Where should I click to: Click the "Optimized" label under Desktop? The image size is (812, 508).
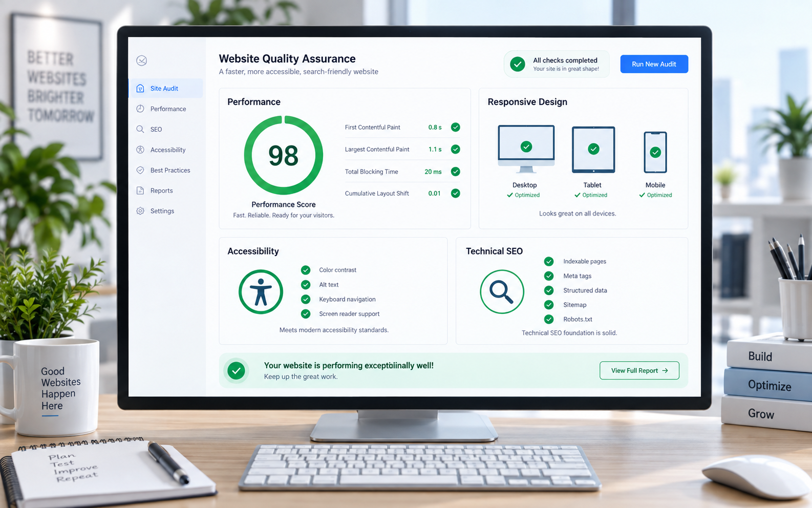527,195
